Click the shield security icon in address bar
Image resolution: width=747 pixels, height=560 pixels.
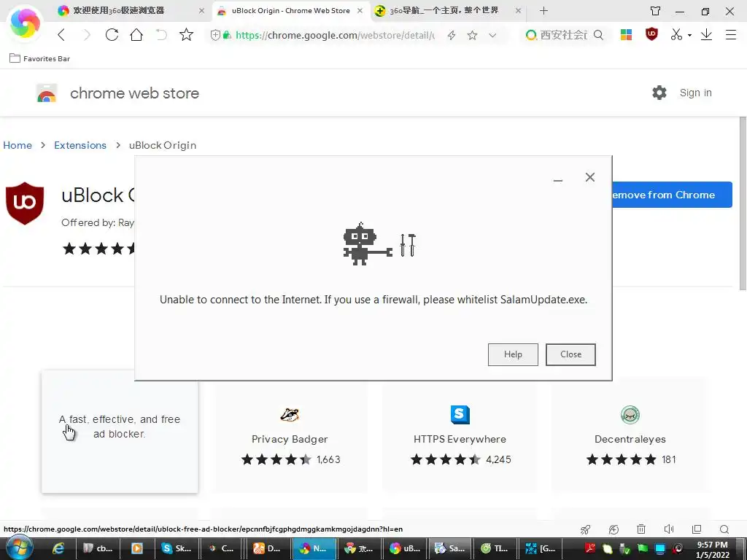[x=215, y=35]
